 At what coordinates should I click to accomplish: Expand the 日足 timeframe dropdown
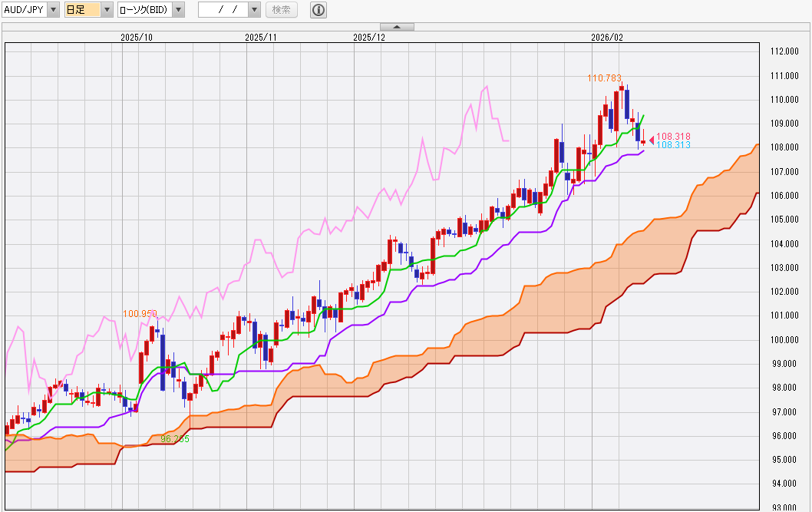click(x=107, y=10)
